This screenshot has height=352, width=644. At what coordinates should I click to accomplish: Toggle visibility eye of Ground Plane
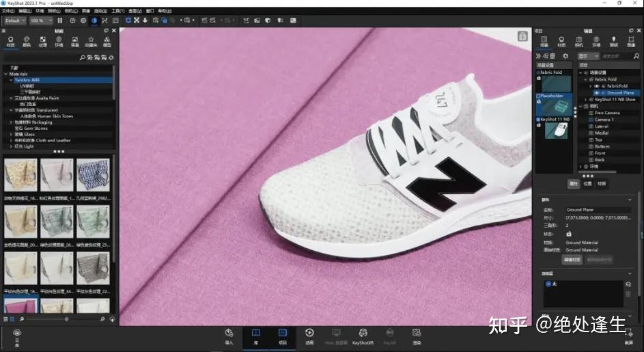596,93
